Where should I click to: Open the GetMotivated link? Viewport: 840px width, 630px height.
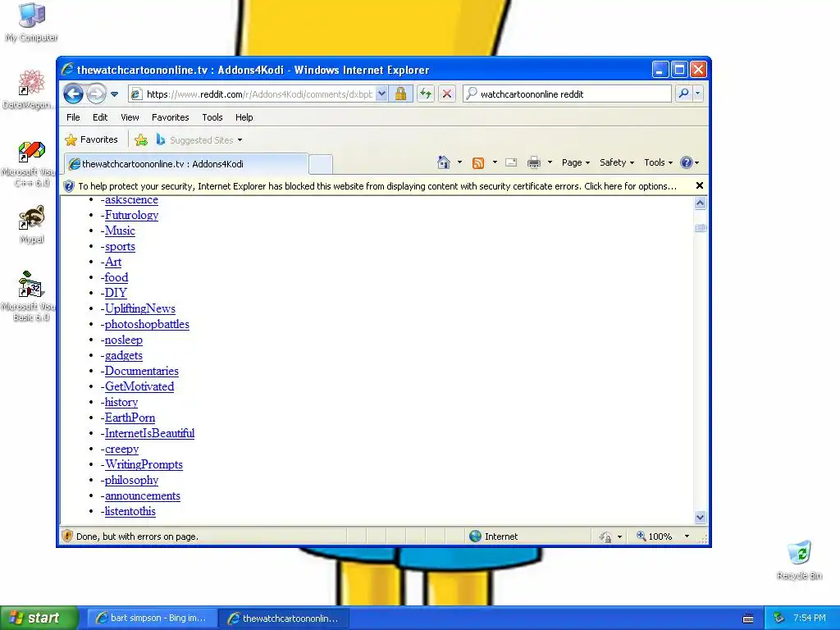(139, 386)
